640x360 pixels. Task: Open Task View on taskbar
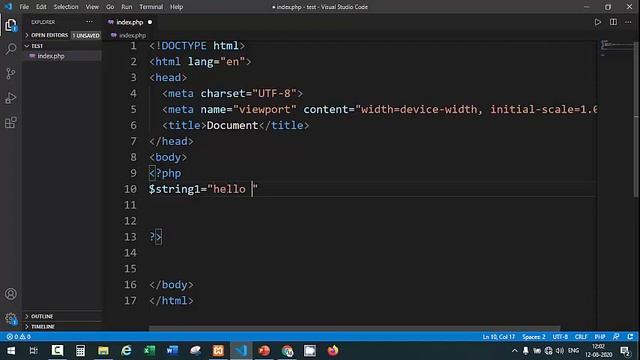(34, 351)
